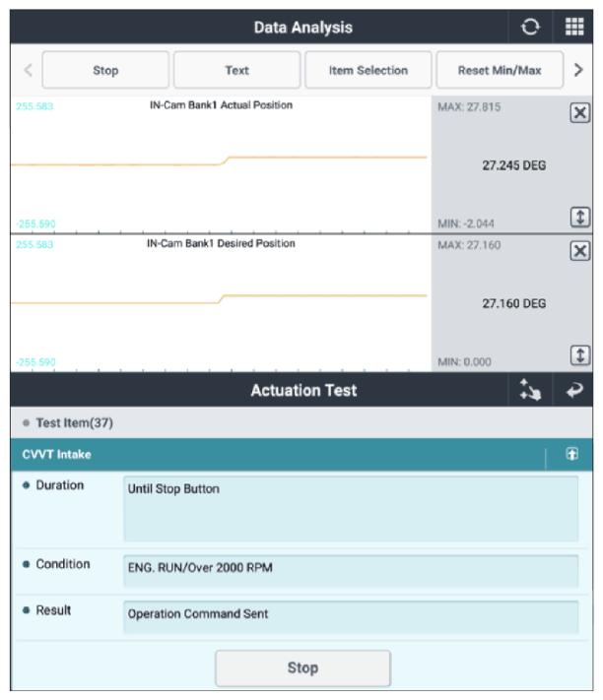The width and height of the screenshot is (603, 700).
Task: Click Reset Min/Max
Action: pyautogui.click(x=500, y=70)
